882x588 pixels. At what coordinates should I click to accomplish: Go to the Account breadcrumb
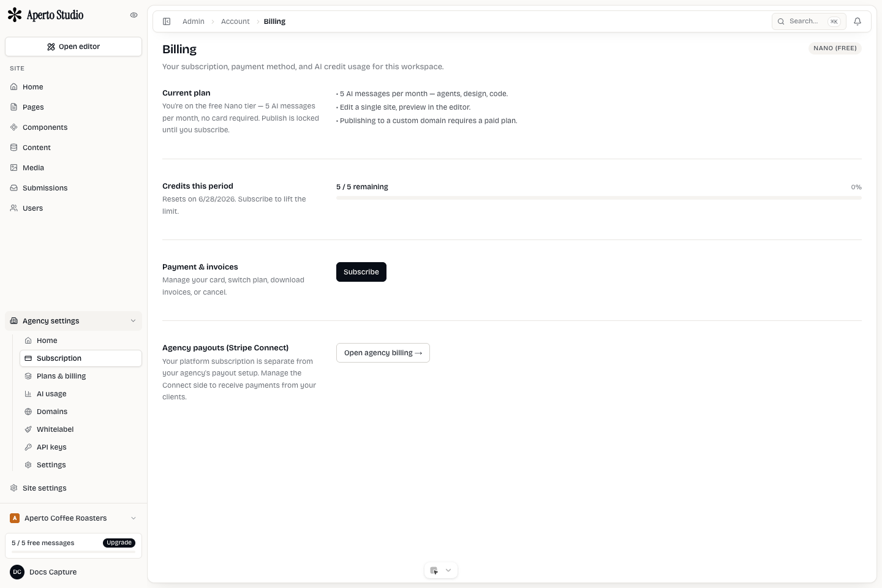click(x=235, y=21)
